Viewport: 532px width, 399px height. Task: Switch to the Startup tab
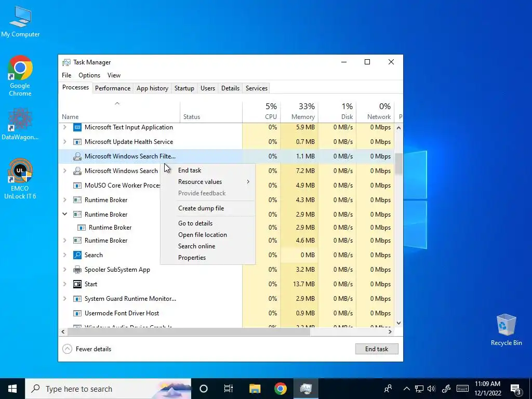184,88
